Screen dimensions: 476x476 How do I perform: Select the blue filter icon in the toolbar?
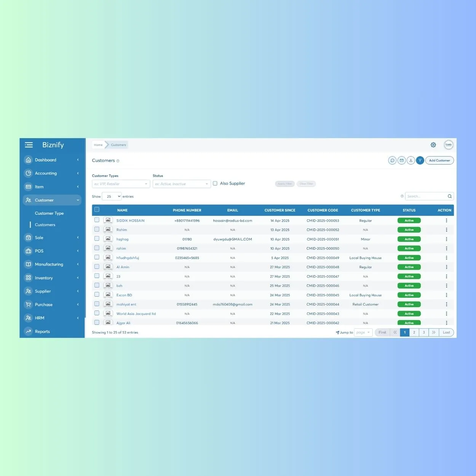[420, 160]
